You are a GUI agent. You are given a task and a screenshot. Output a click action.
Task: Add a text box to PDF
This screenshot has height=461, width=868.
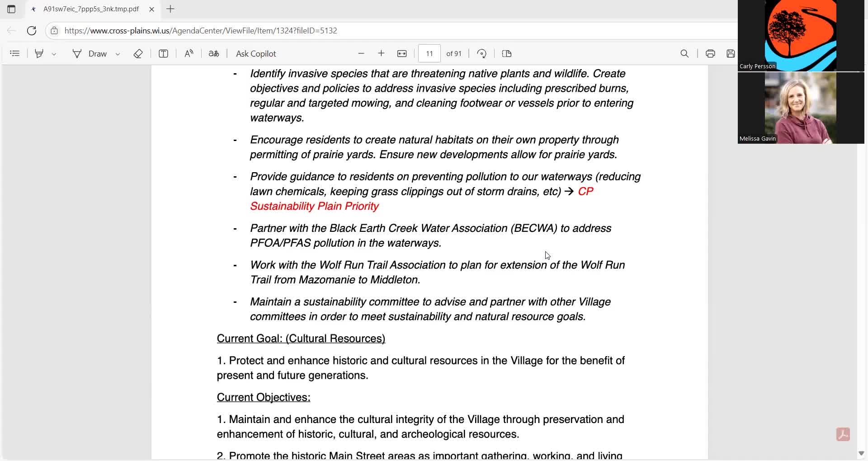(164, 54)
